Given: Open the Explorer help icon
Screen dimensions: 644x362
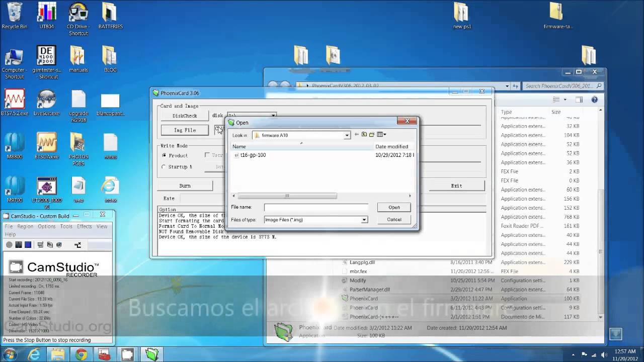Looking at the screenshot, I should click(594, 100).
